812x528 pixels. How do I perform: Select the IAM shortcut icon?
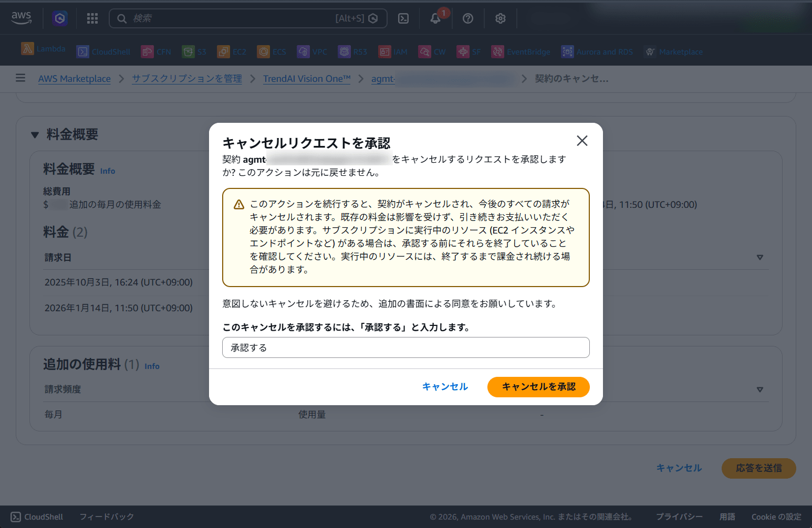393,51
